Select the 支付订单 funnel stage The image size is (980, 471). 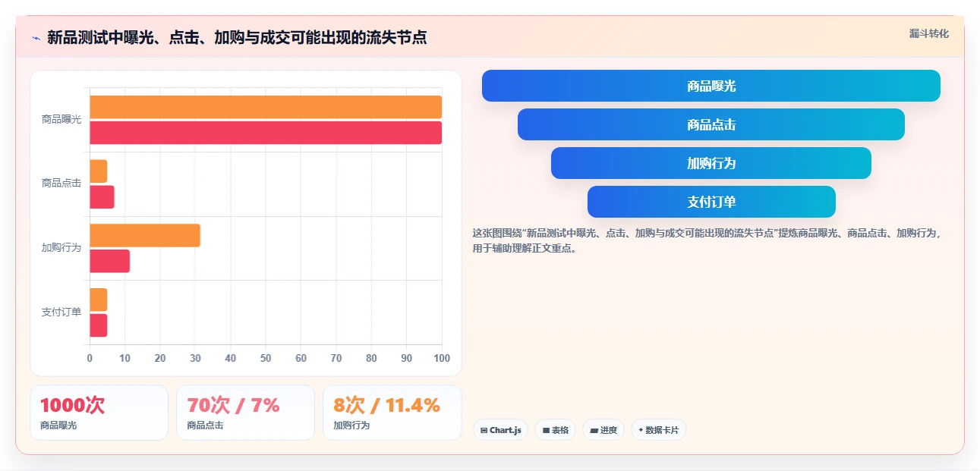point(711,202)
